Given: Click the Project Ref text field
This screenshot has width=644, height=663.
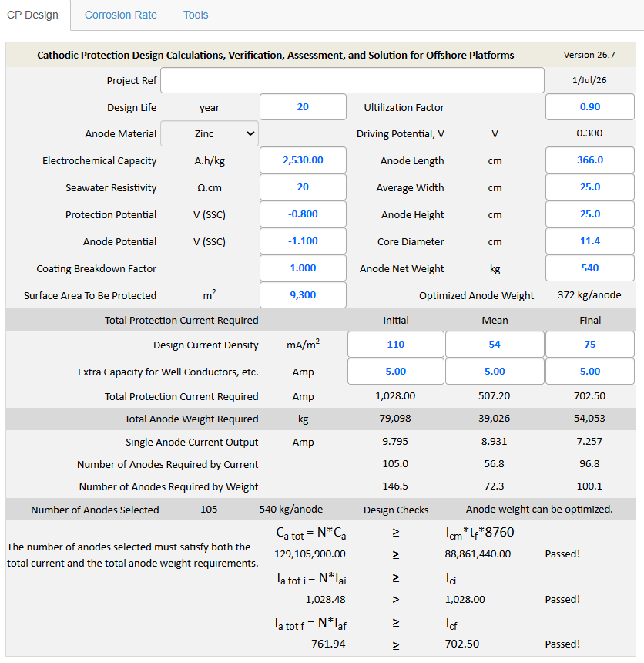Looking at the screenshot, I should click(x=352, y=80).
